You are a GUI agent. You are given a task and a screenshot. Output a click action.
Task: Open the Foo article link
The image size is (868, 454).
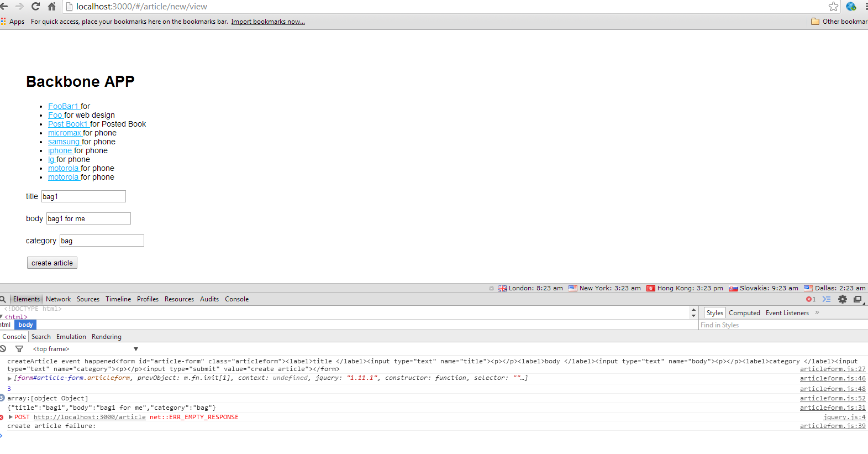[56, 115]
